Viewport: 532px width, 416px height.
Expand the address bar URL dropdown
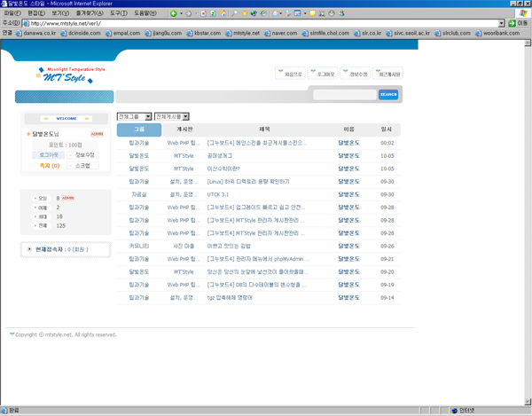pos(501,23)
